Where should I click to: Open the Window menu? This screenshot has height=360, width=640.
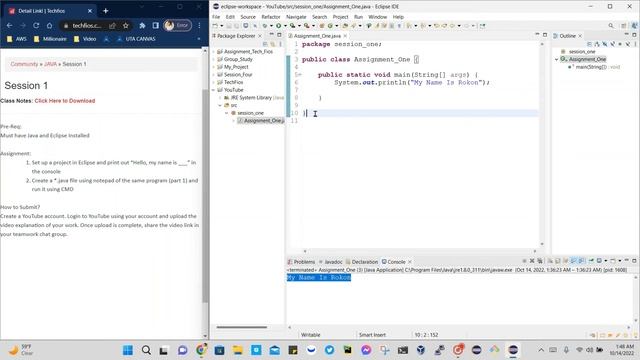377,17
